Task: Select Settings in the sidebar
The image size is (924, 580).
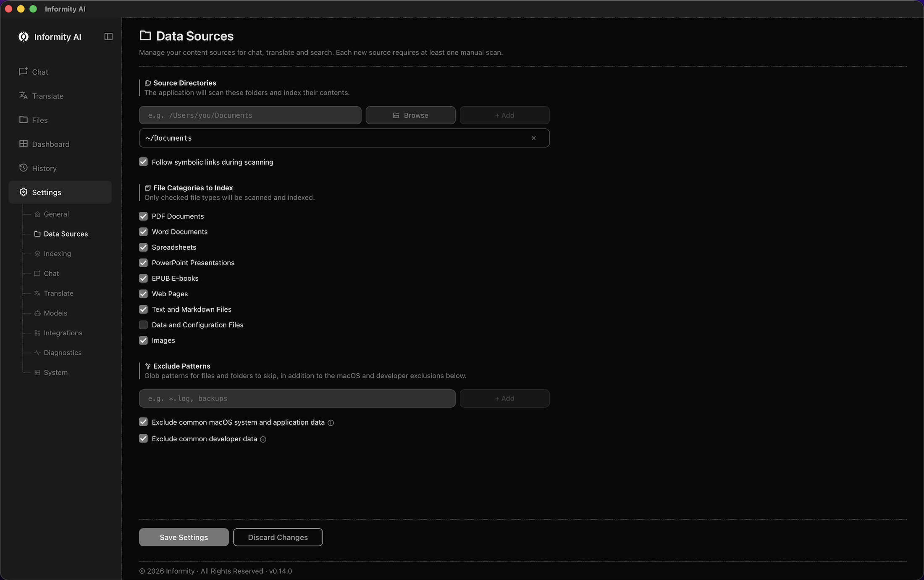Action: 60,192
